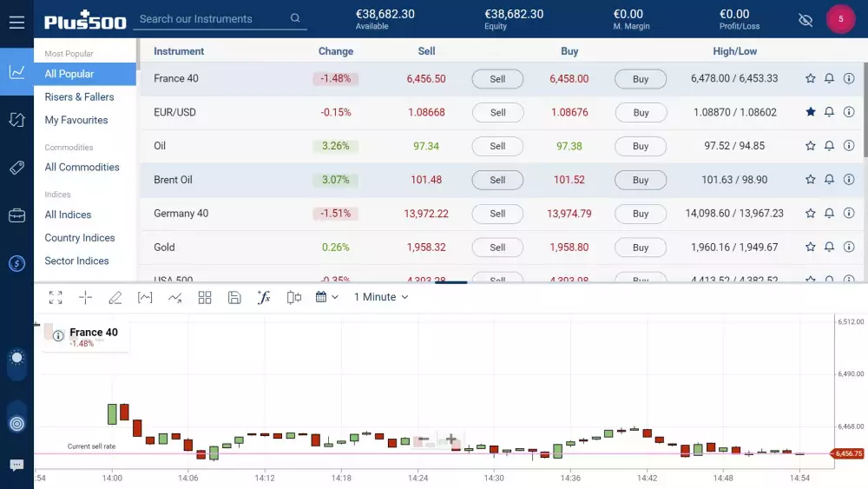Open the live chat icon
868x489 pixels.
pos(16,465)
